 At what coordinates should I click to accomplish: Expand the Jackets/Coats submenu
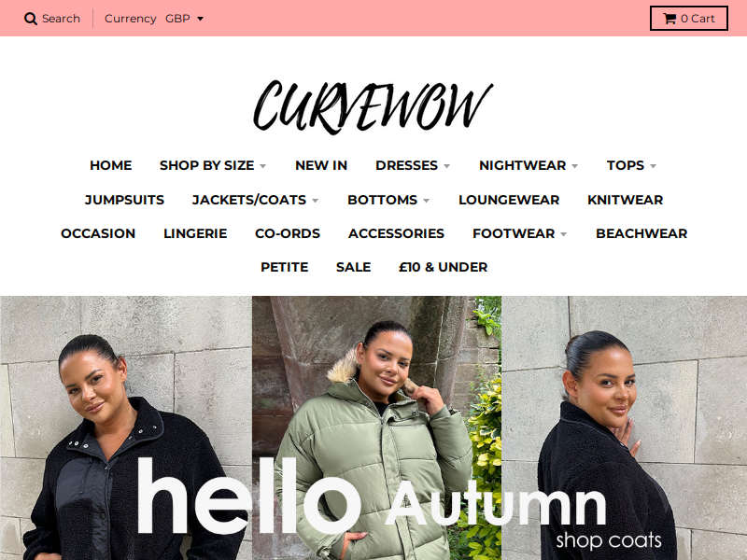(x=255, y=200)
